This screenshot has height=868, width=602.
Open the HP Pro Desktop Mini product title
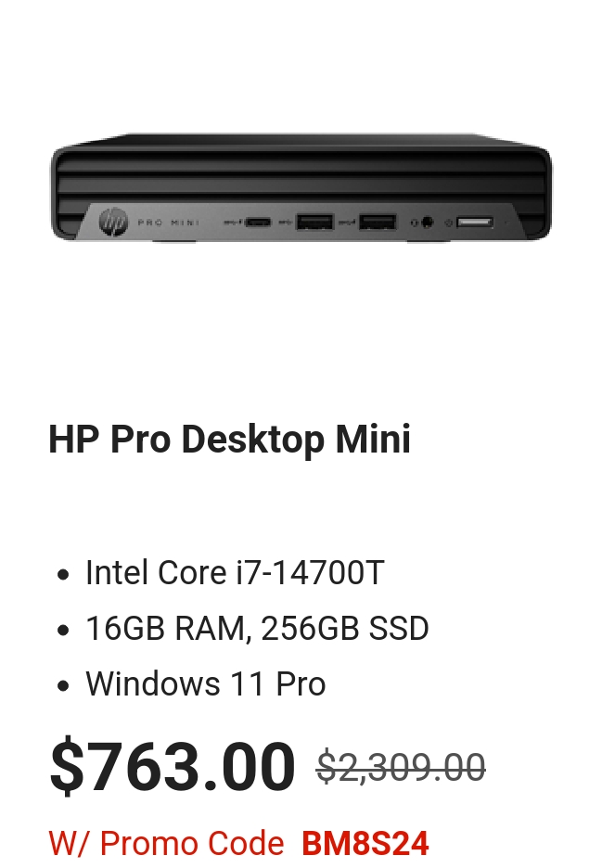pyautogui.click(x=229, y=440)
